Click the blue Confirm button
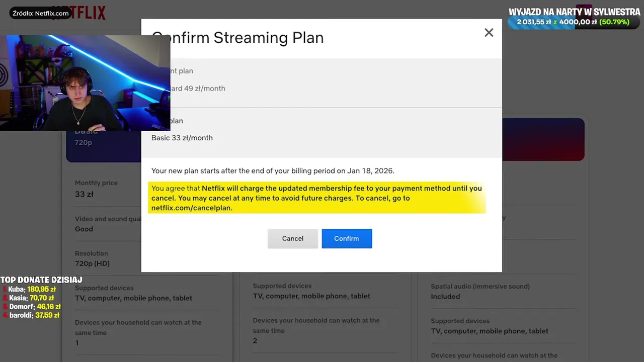Viewport: 644px width, 362px height. [347, 238]
